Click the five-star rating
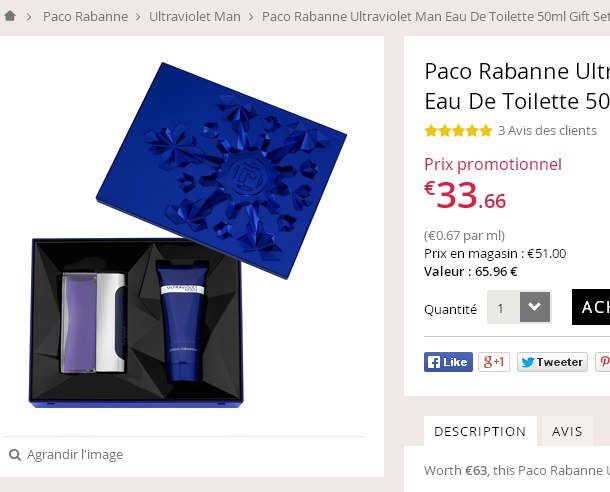 pyautogui.click(x=458, y=130)
